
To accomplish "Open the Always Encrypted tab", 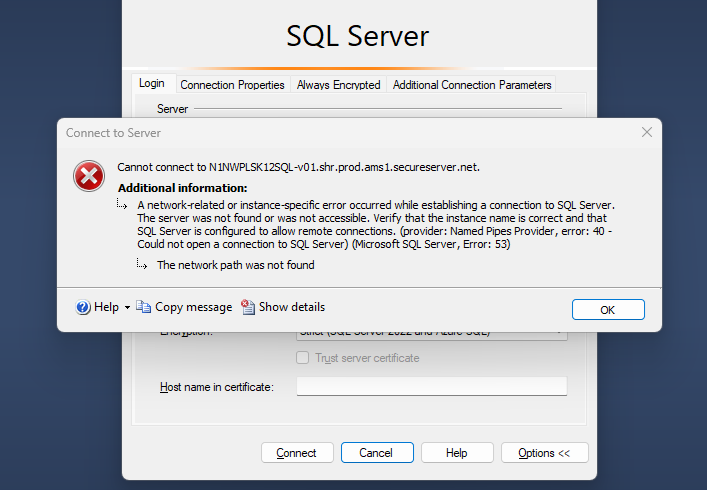I will pyautogui.click(x=338, y=85).
